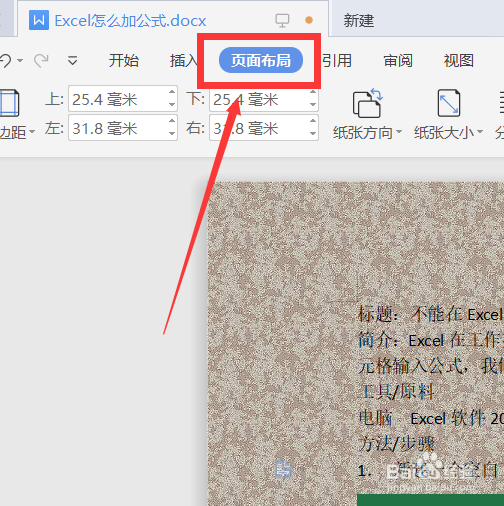The image size is (504, 506).
Task: Select the 页面布局 ribbon tab
Action: pyautogui.click(x=261, y=60)
